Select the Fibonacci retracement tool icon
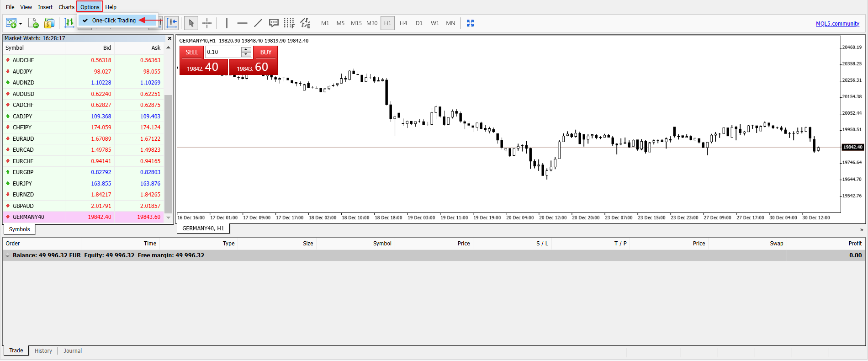 [x=289, y=23]
